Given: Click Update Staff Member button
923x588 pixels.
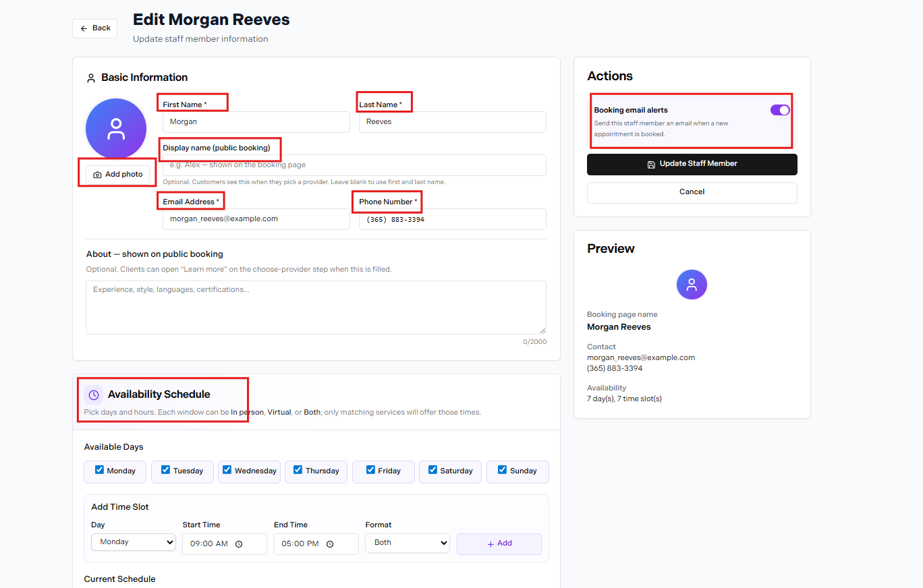Looking at the screenshot, I should tap(692, 164).
